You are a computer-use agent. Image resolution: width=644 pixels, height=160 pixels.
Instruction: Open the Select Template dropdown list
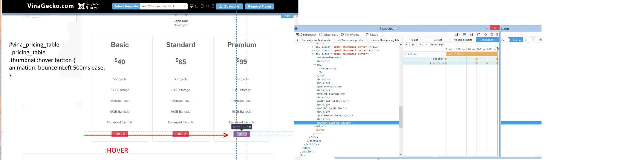[x=164, y=6]
